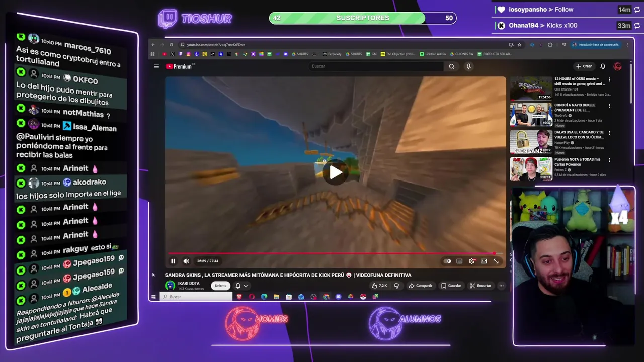This screenshot has width=644, height=362.
Task: Toggle subtitles in the video player
Action: point(459,261)
